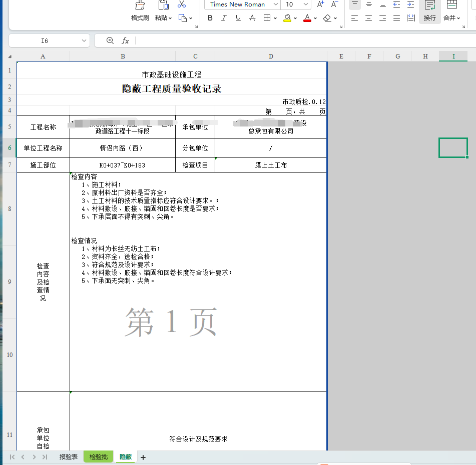Click the add new sheet plus icon
476x465 pixels.
(x=143, y=457)
